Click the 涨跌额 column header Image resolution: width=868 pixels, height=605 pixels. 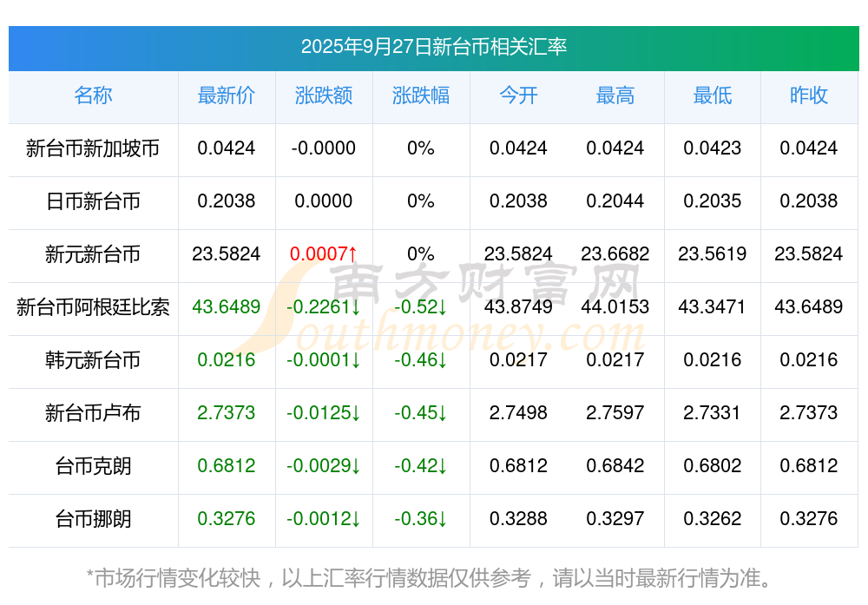324,95
